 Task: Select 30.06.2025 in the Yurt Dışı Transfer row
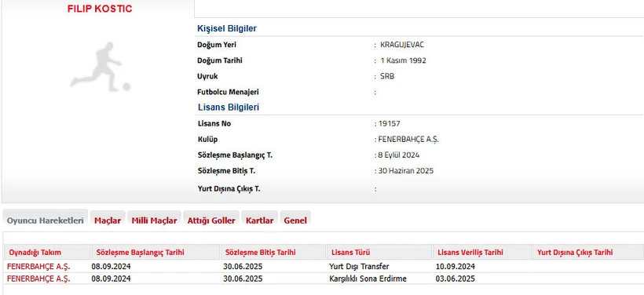coord(243,267)
